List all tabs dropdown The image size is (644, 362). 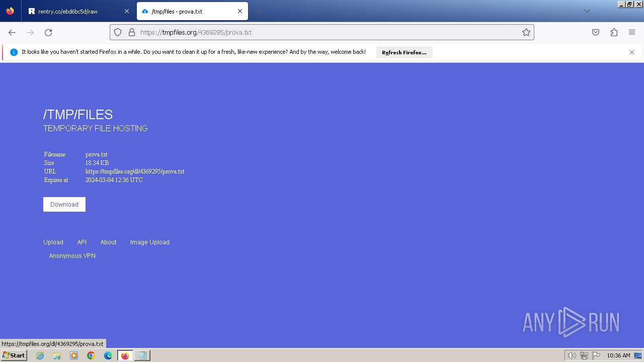point(587,11)
